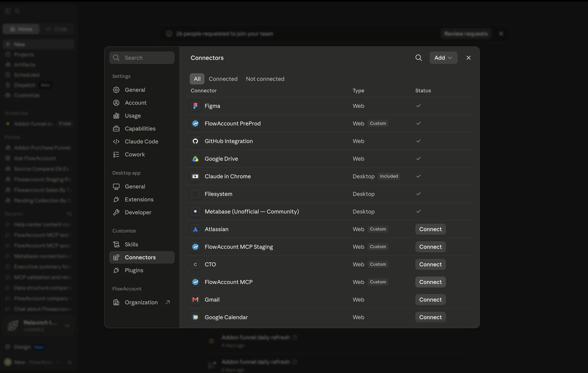
Task: Click the Google Drive icon
Action: pyautogui.click(x=195, y=159)
